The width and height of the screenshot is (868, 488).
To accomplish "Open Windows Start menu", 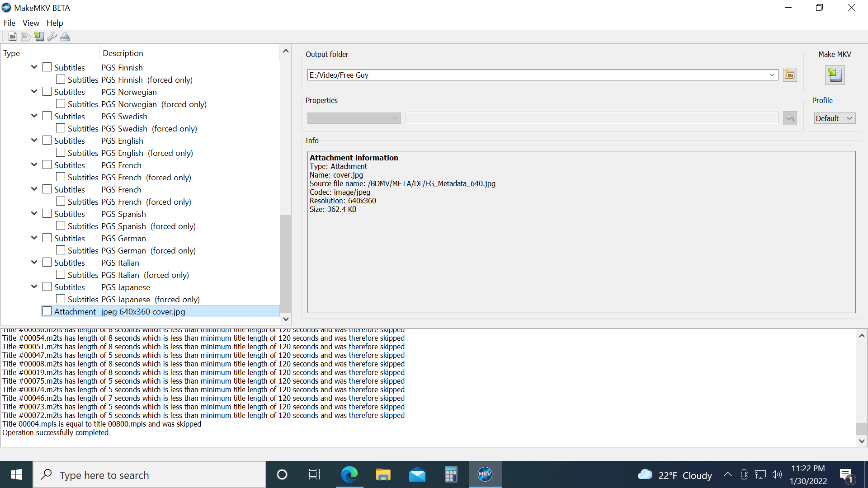I will coord(16,474).
